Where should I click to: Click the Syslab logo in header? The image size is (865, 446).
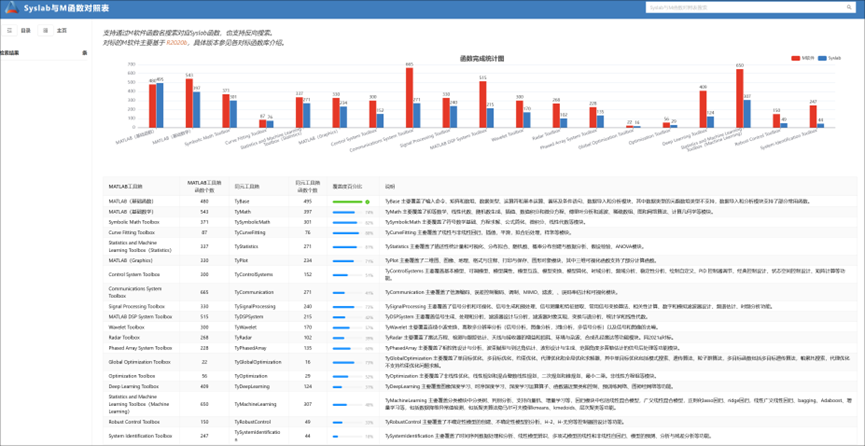click(12, 8)
